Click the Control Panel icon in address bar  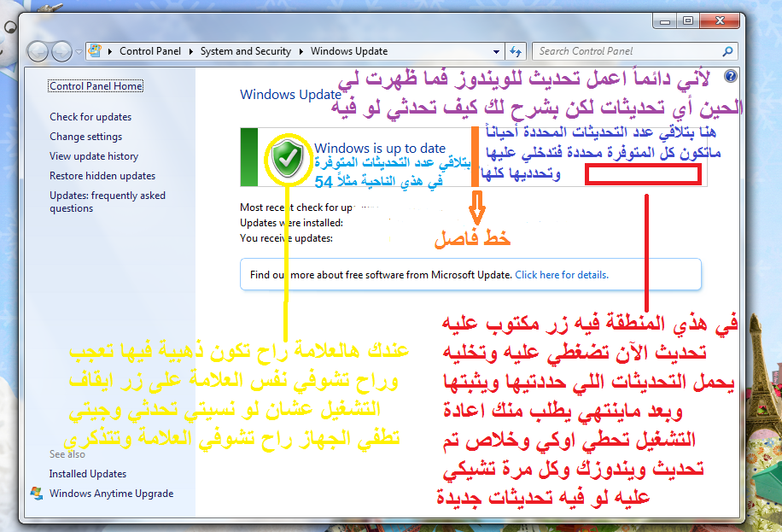tap(96, 51)
